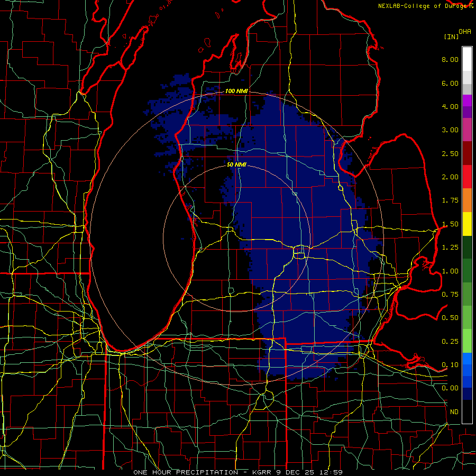Pick the dark red legend swatch near 2.50
The height and width of the screenshot is (476, 476).
click(x=467, y=153)
